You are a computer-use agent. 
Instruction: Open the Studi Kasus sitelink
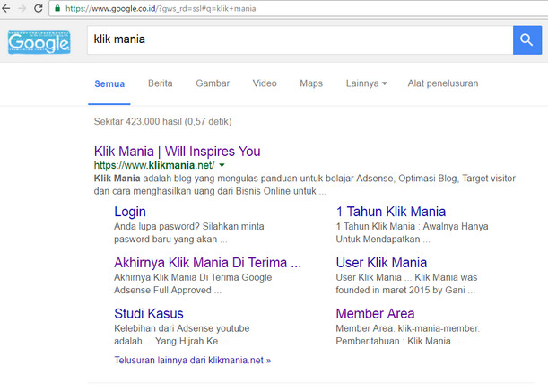pyautogui.click(x=149, y=314)
